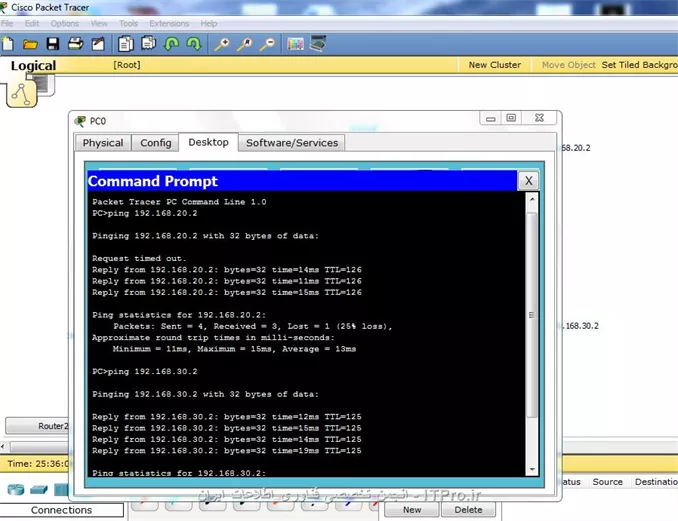
Task: Maximize the PC0 window
Action: [x=511, y=118]
